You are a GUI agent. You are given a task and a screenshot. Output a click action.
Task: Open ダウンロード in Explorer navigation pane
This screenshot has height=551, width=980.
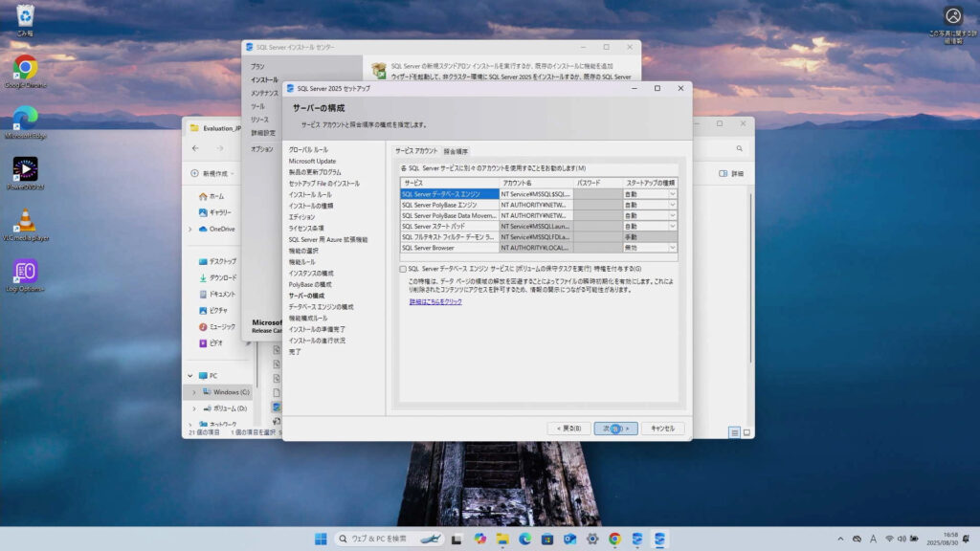[217, 277]
